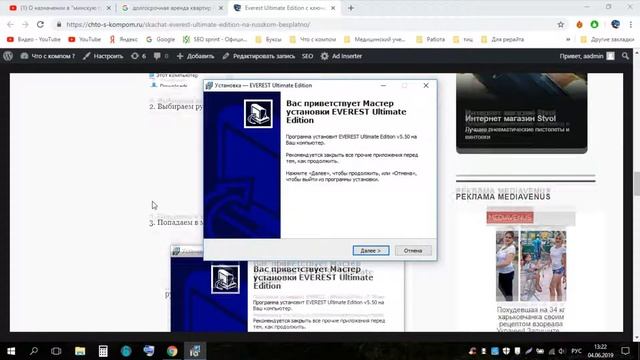Click the blue extension icon near the browser menu
This screenshot has width=640, height=360.
click(x=615, y=24)
